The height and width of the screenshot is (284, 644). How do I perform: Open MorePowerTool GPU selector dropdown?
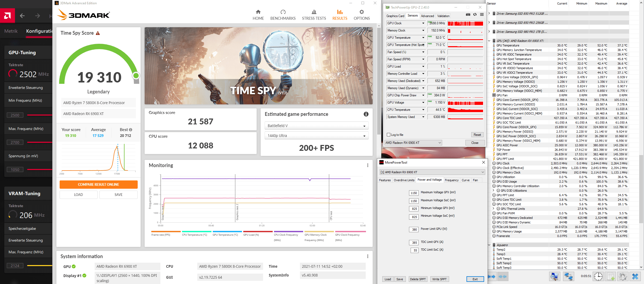432,172
